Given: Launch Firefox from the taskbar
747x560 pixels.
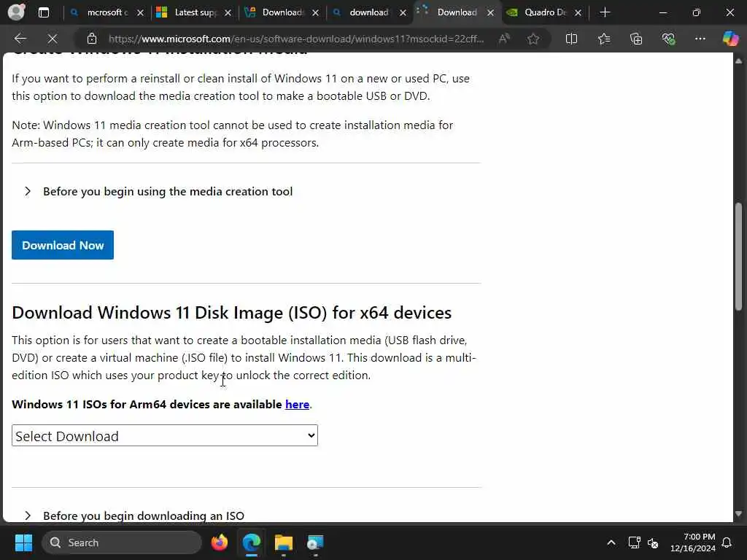Looking at the screenshot, I should coord(220,542).
